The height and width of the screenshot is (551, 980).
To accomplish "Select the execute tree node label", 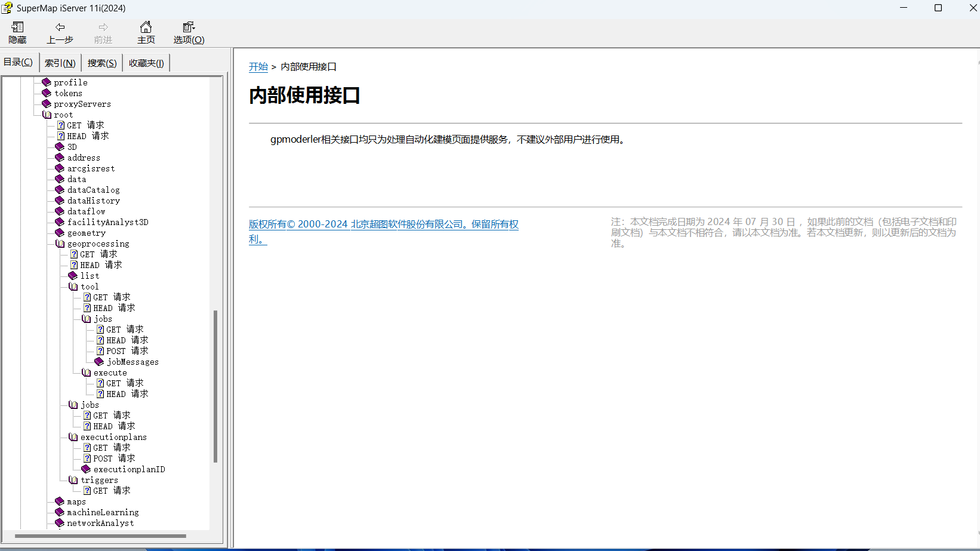I will [110, 373].
